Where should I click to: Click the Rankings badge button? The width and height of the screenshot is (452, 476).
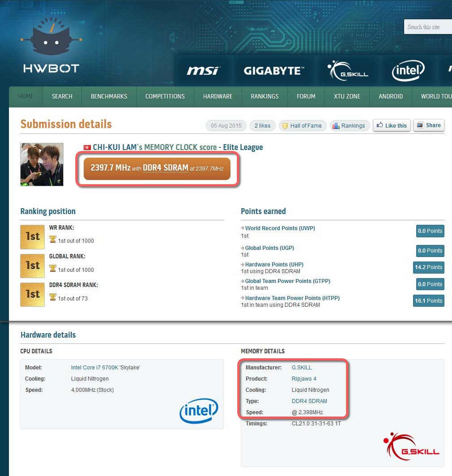[x=350, y=126]
